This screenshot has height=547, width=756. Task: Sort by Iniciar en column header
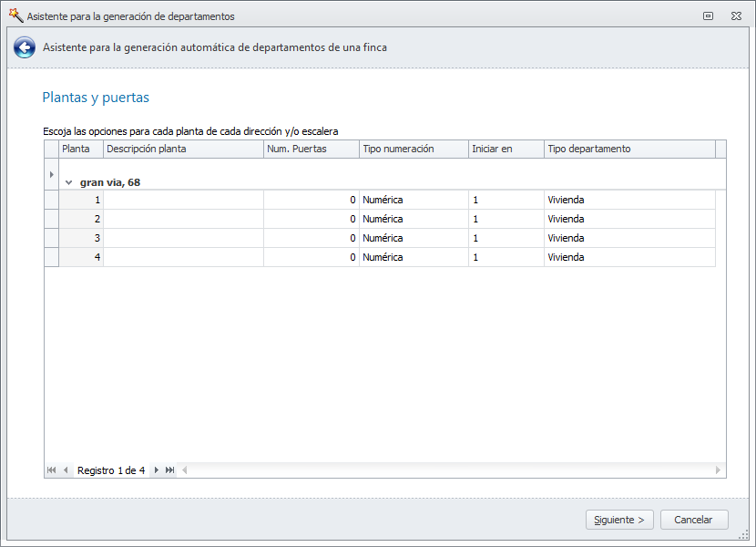[506, 149]
